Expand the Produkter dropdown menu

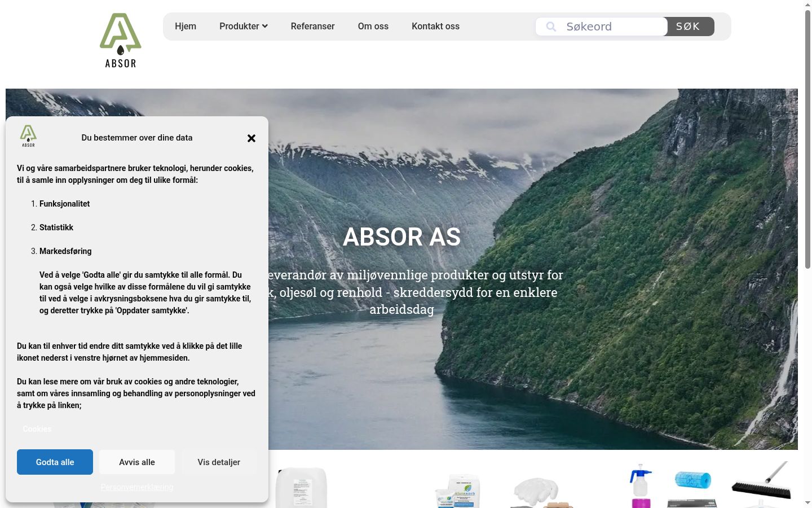click(x=244, y=27)
